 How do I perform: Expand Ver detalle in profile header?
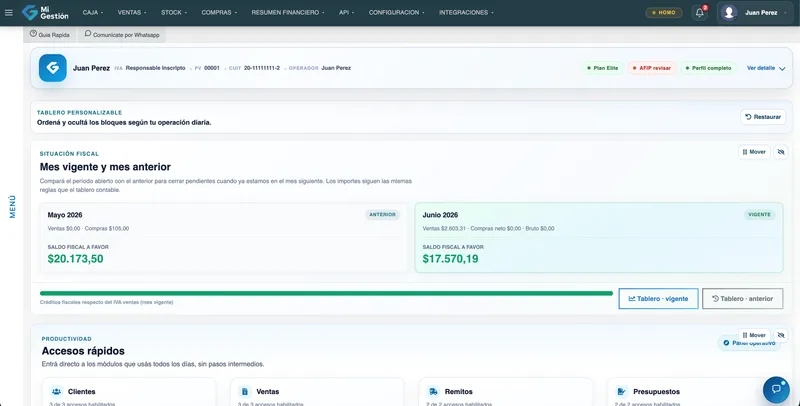pyautogui.click(x=766, y=68)
